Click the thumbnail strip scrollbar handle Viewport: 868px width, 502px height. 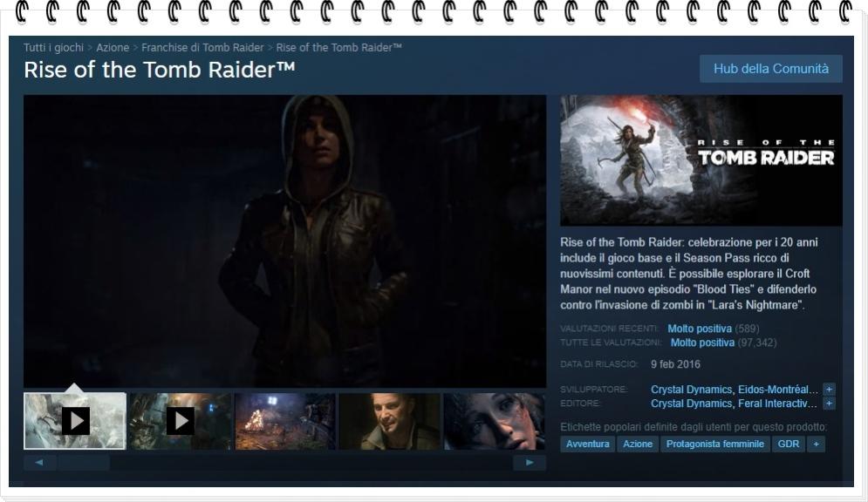coord(84,463)
